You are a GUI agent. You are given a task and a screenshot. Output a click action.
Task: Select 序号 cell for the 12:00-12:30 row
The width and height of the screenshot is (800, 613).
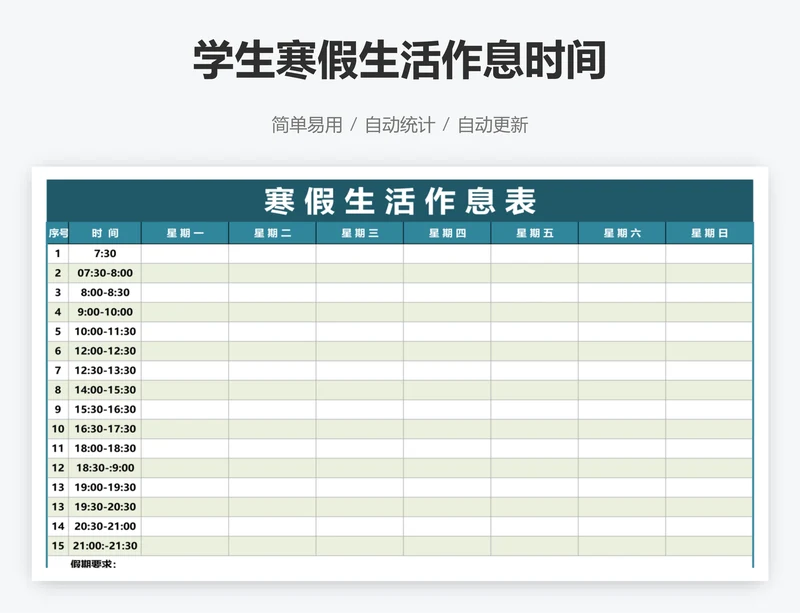(x=58, y=351)
